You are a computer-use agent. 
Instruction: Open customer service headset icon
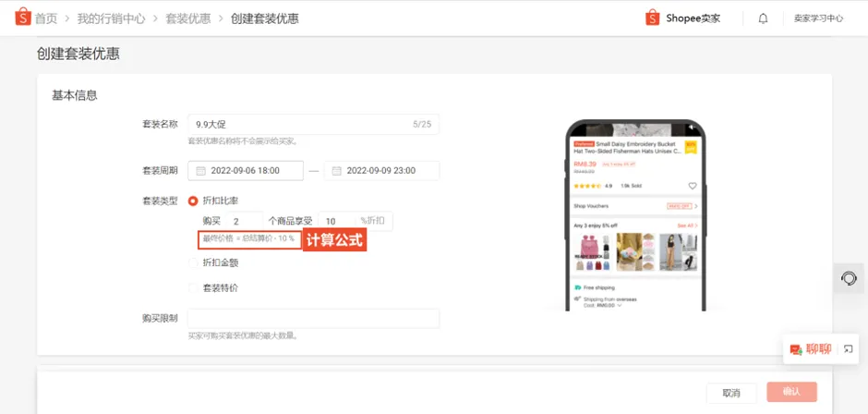(849, 277)
